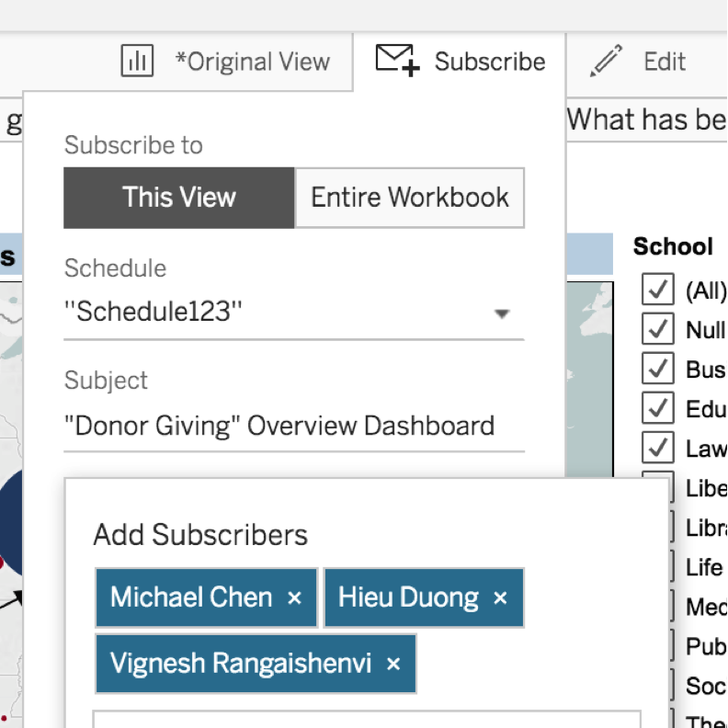Click the Schedule123 selection field

point(276,313)
